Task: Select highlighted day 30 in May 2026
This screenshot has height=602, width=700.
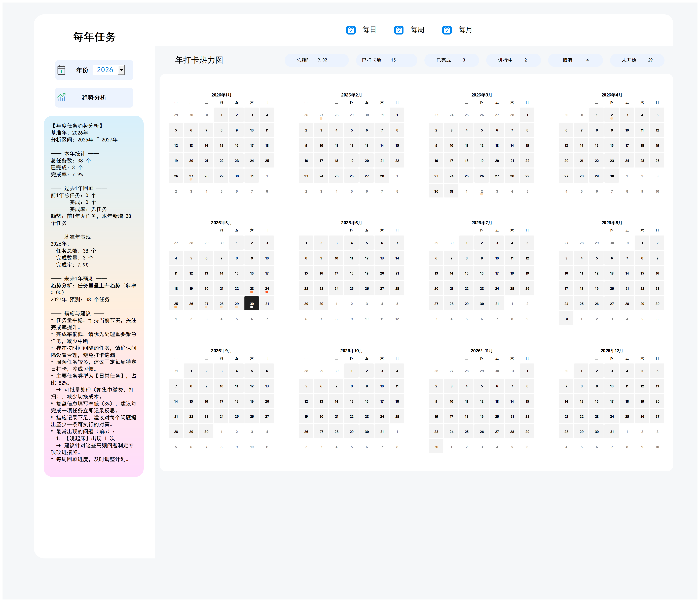Action: 252,304
